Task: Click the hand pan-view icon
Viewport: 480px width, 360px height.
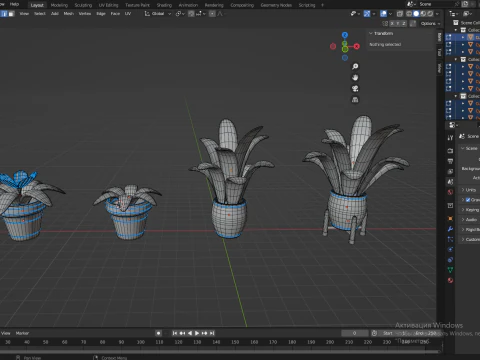Action: tap(355, 78)
